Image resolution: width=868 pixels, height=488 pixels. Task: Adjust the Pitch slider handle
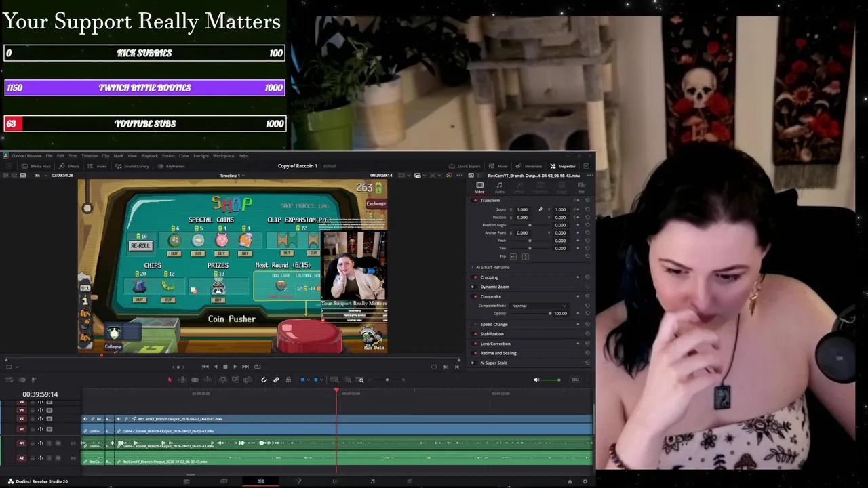(x=530, y=241)
